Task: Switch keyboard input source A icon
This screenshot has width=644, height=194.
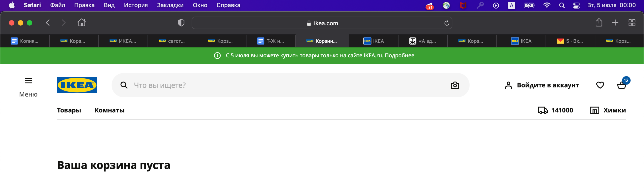Action: click(512, 5)
